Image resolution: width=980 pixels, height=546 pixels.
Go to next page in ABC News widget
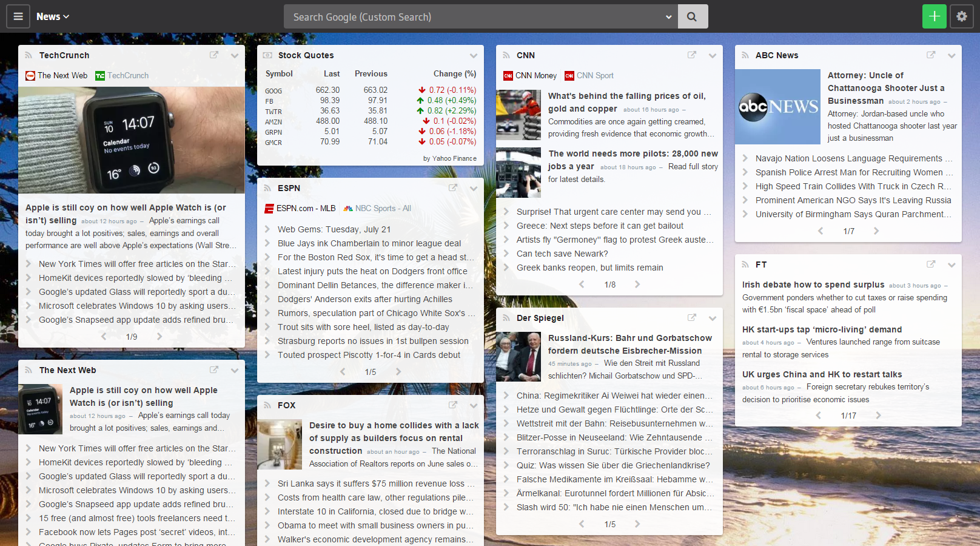tap(876, 231)
